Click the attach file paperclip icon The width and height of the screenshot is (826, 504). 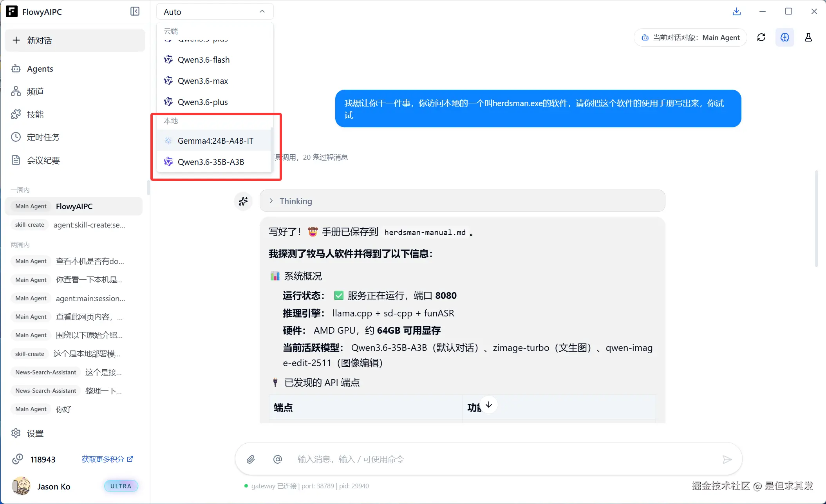click(251, 459)
